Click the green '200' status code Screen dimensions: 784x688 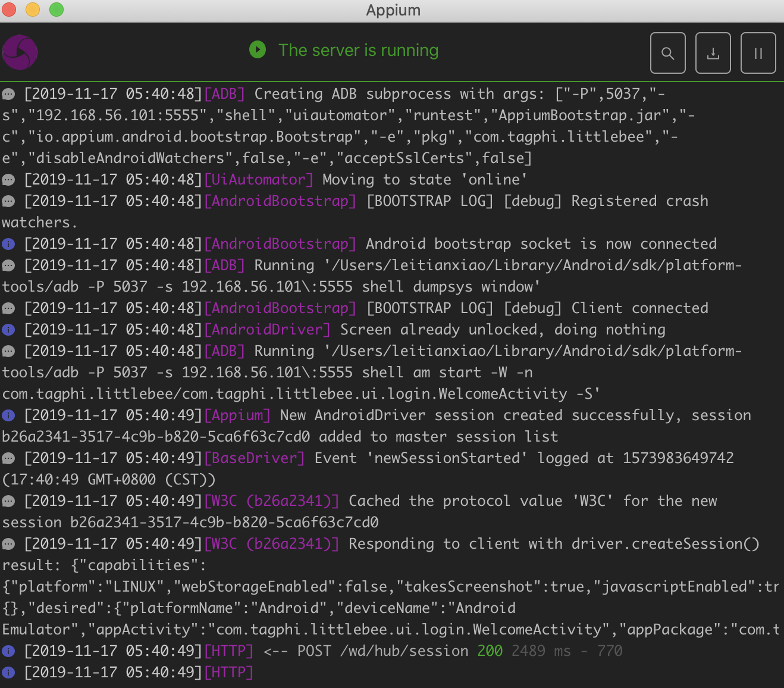[x=490, y=651]
